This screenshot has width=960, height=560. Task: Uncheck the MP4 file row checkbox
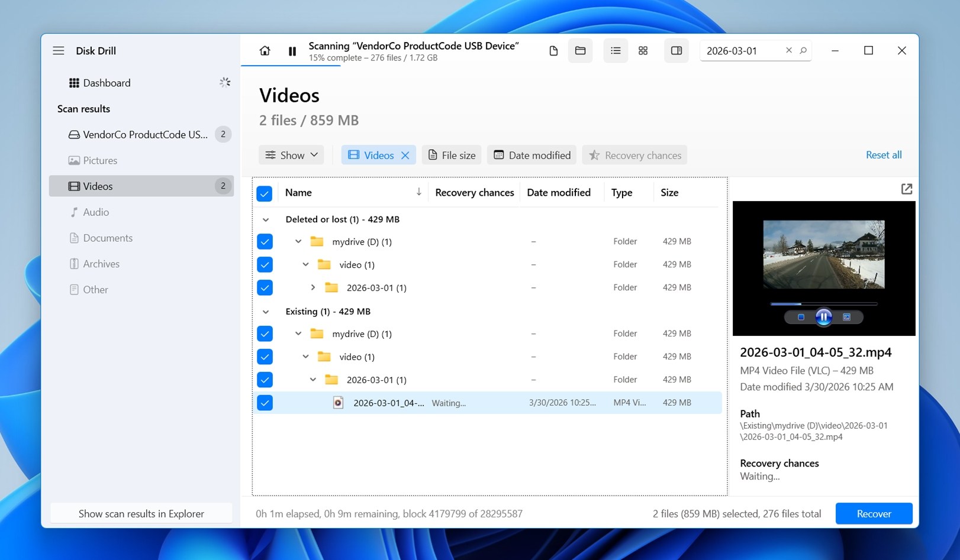pos(265,403)
